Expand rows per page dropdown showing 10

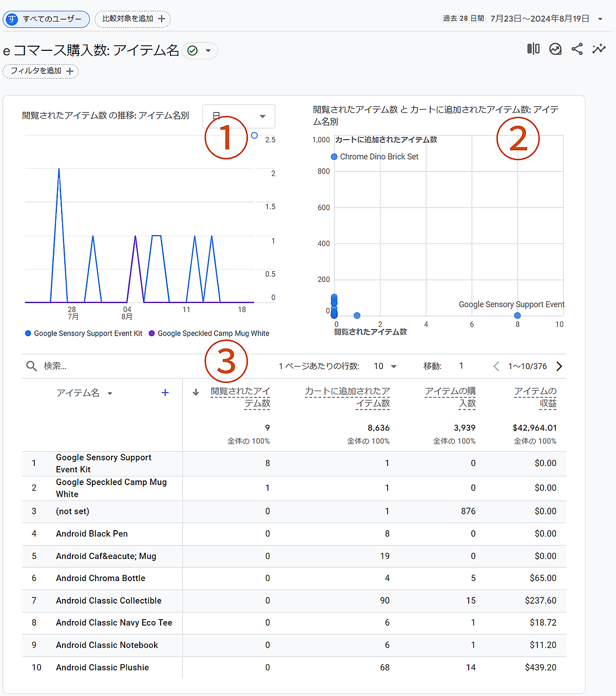tap(386, 366)
